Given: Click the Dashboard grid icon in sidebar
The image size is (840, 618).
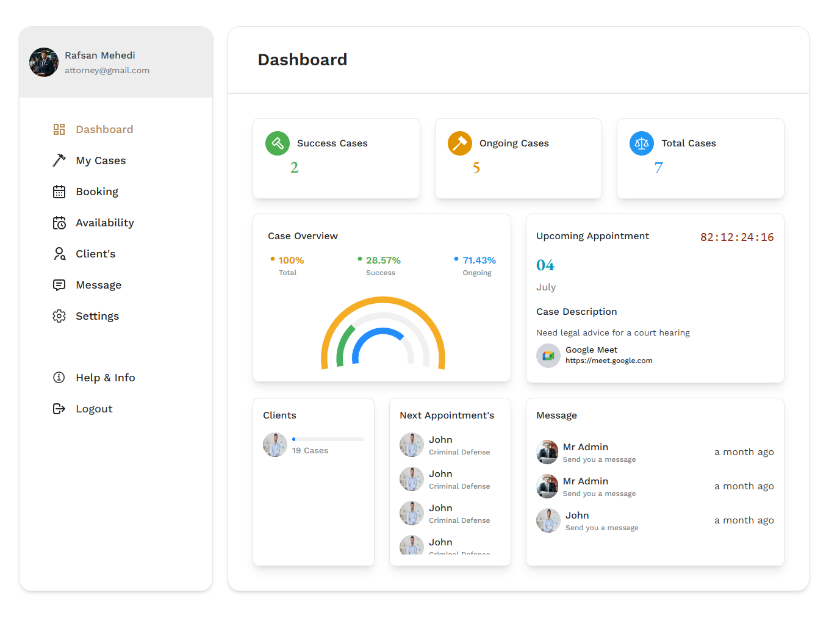Looking at the screenshot, I should 59,129.
